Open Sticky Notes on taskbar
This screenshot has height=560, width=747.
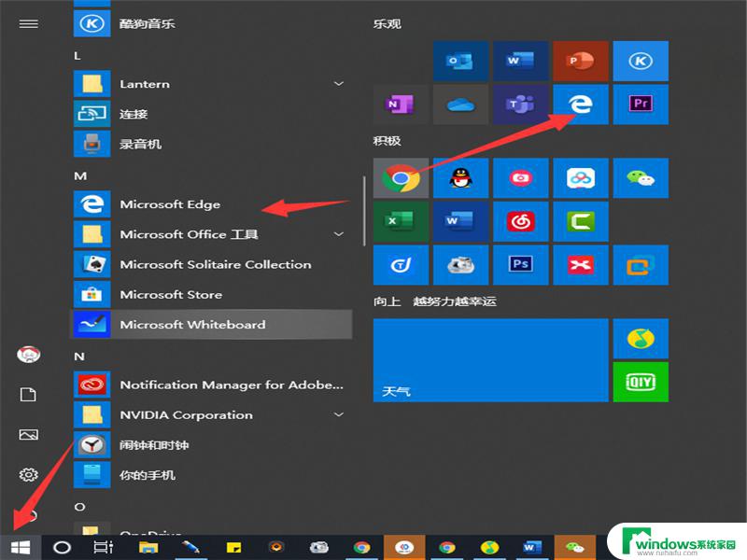[x=234, y=547]
